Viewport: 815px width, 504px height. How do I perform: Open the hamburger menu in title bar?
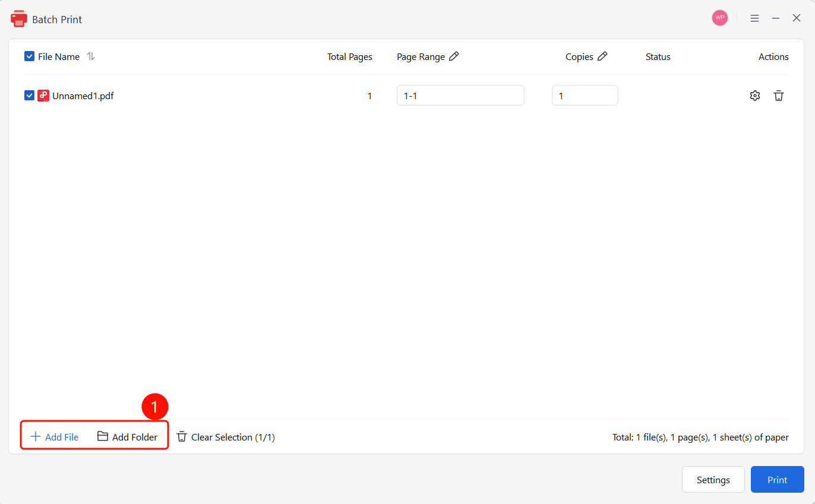click(x=754, y=18)
